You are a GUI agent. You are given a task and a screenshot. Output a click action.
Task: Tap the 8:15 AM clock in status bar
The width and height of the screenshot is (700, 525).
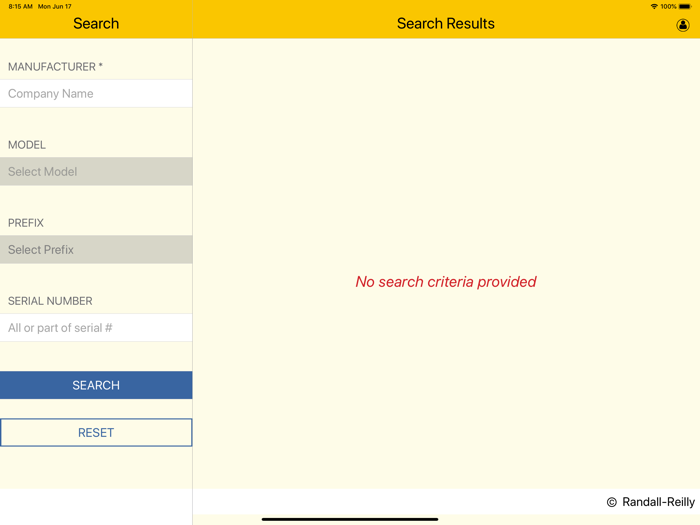click(21, 6)
